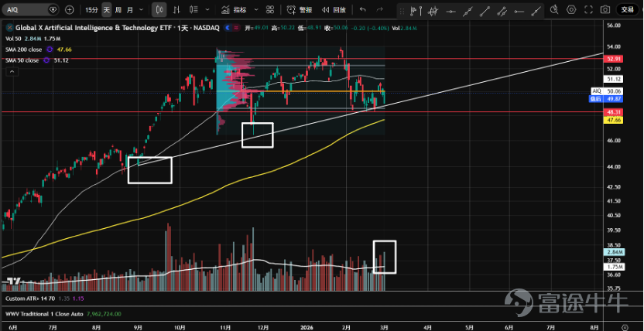The image size is (644, 331).
Task: Click the replay rewind icon
Action: click(325, 10)
